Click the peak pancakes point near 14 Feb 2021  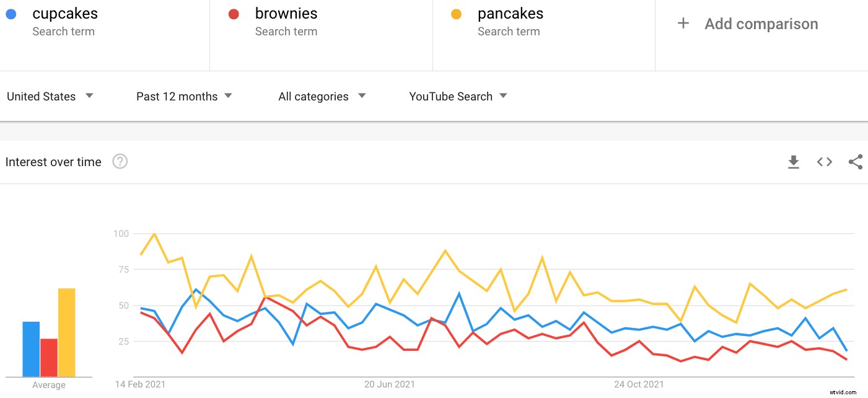click(154, 234)
